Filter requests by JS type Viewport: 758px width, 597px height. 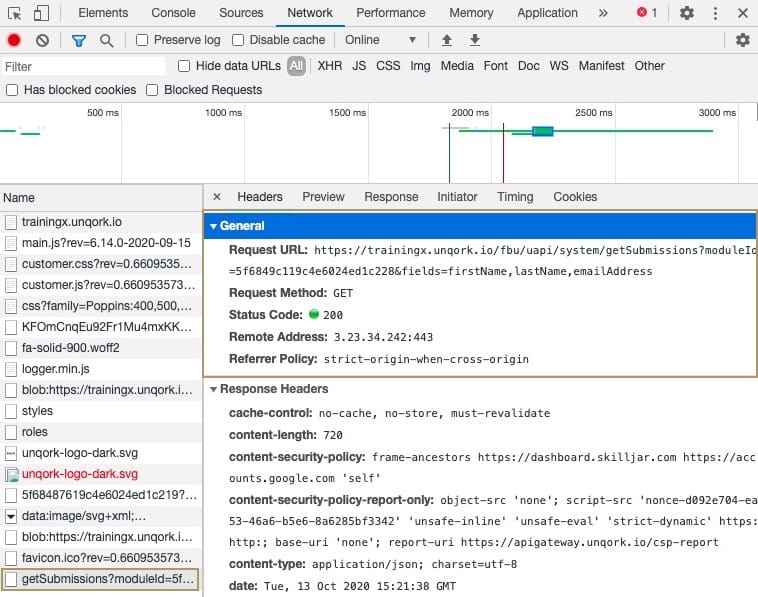359,66
